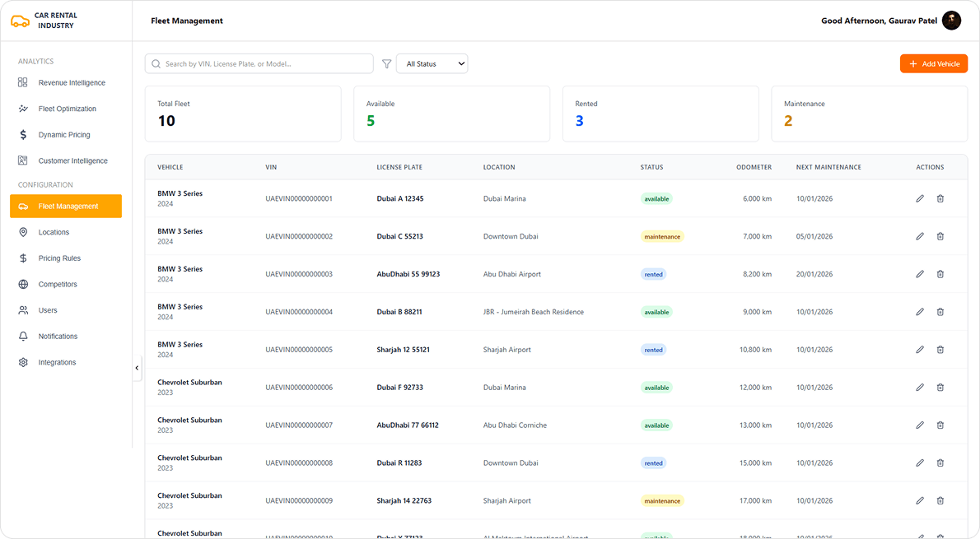Open the filter icon next to search
Image resolution: width=980 pixels, height=539 pixels.
click(x=386, y=63)
